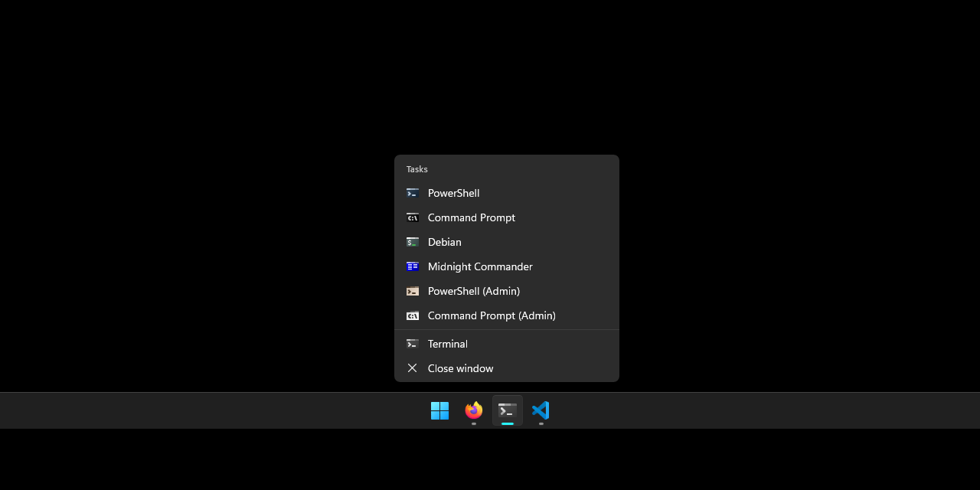The image size is (980, 490).
Task: Click the Windows Start button
Action: [439, 410]
